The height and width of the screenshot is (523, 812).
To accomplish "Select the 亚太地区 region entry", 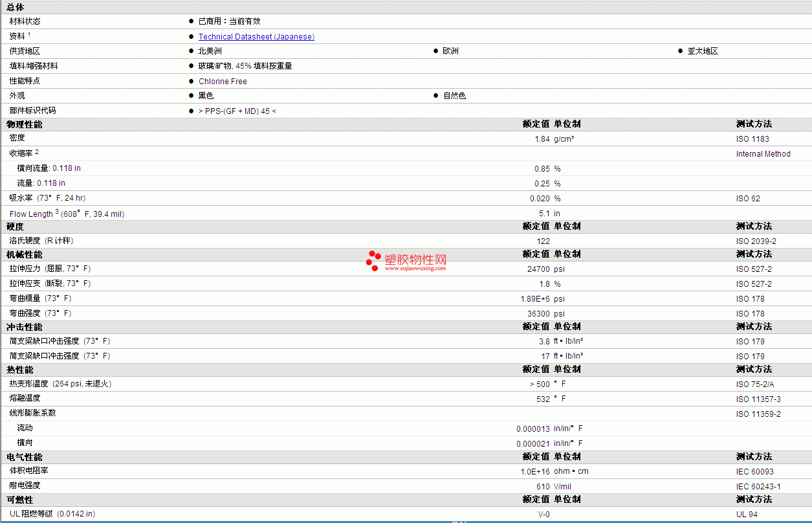I will [x=703, y=51].
